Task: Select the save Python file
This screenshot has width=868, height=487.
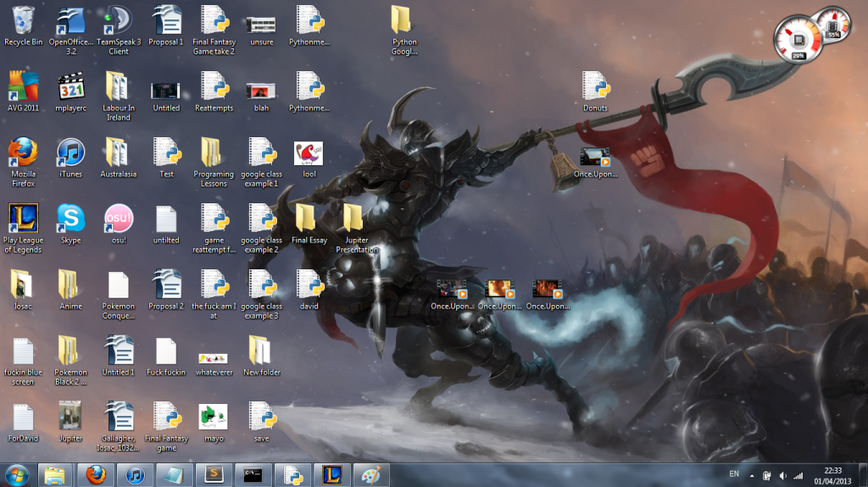Action: click(x=261, y=416)
